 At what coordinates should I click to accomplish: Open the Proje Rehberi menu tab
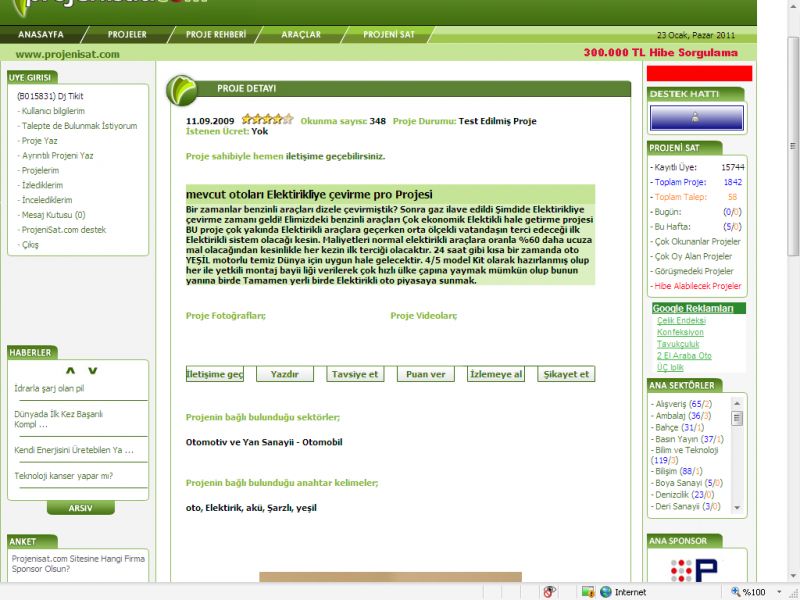point(215,34)
